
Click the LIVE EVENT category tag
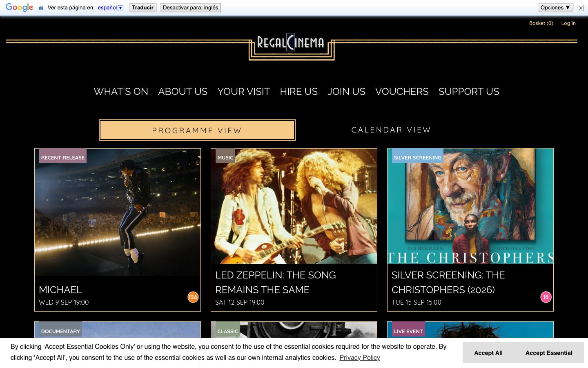point(408,330)
